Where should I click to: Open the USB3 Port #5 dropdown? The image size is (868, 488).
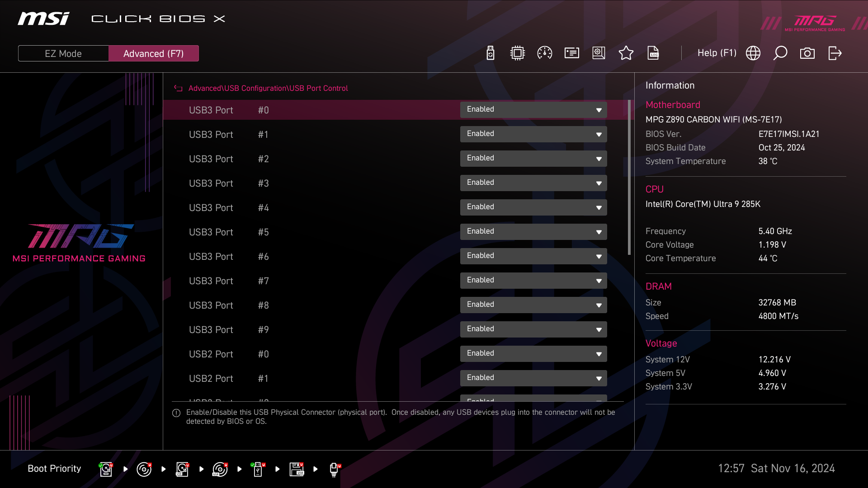point(533,232)
